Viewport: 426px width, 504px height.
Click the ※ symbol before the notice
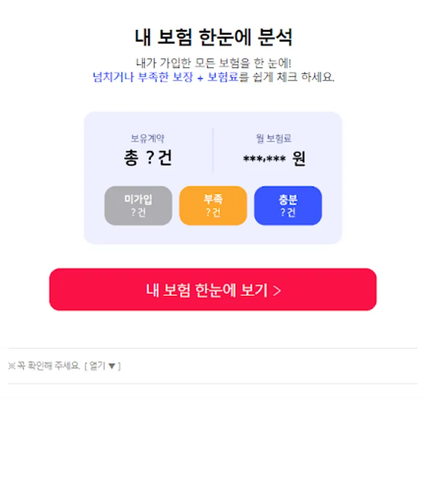click(12, 366)
